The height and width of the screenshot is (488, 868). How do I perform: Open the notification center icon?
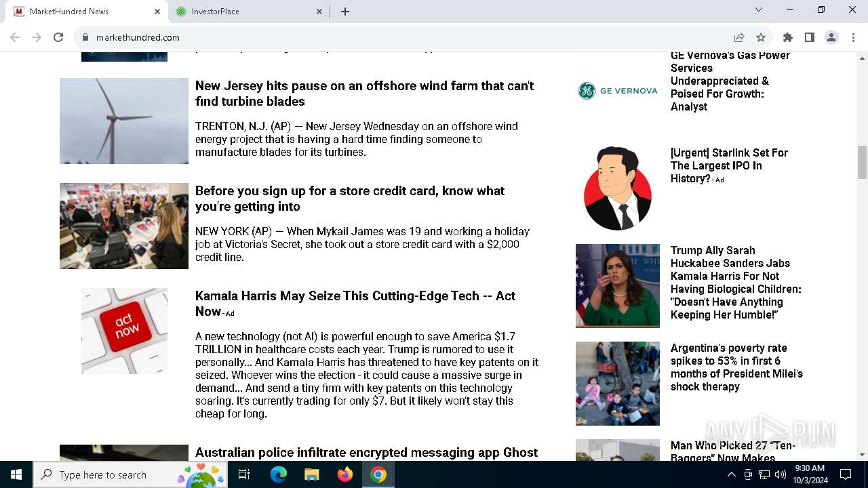pyautogui.click(x=846, y=474)
